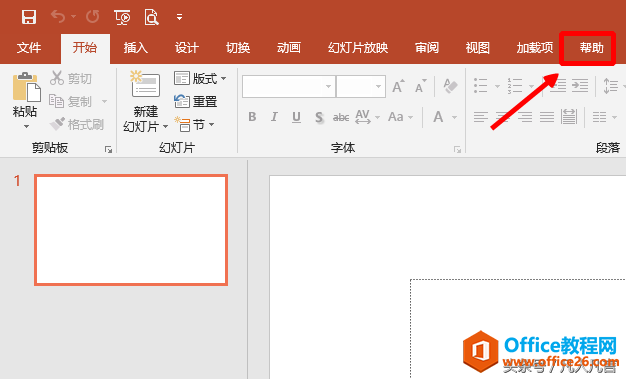
Task: Open the 帮助 tab
Action: (592, 48)
